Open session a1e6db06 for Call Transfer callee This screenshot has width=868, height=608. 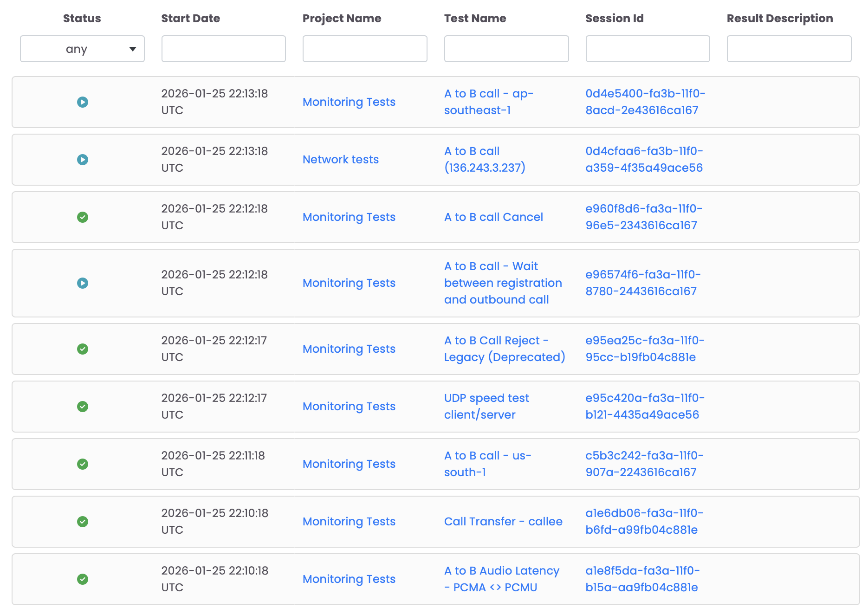(644, 522)
